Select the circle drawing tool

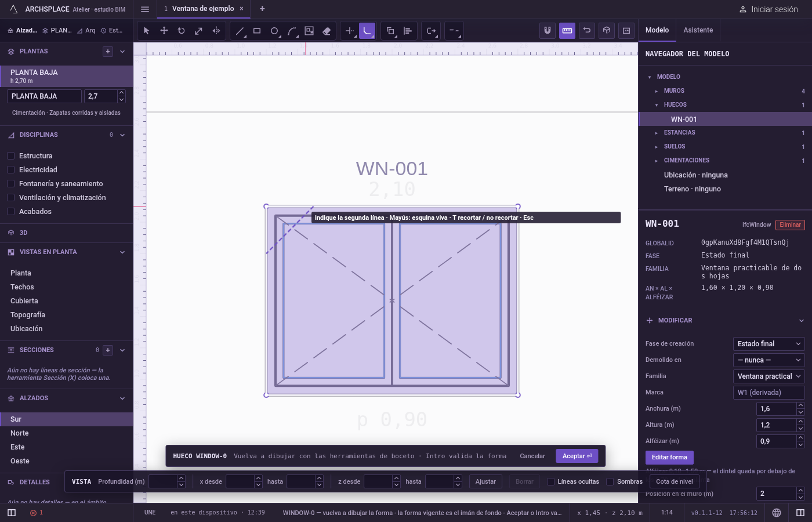tap(274, 31)
